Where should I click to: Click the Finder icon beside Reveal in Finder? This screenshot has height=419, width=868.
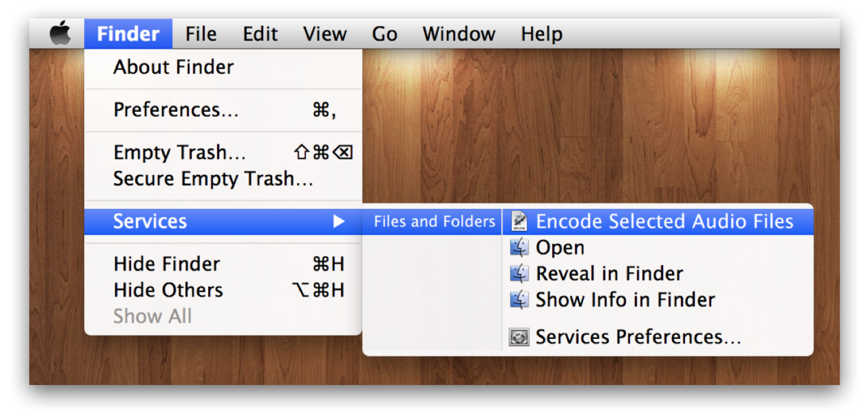click(x=519, y=274)
